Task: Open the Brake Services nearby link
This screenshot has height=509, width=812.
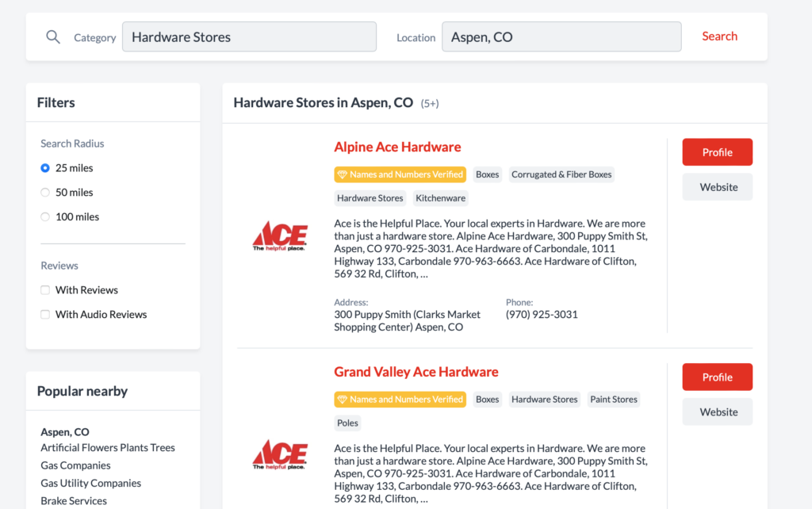Action: (74, 501)
